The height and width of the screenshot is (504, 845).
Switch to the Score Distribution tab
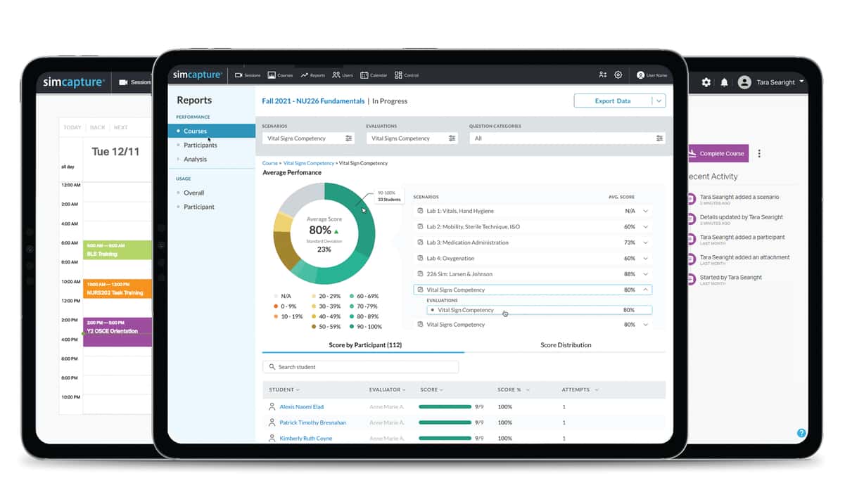566,345
